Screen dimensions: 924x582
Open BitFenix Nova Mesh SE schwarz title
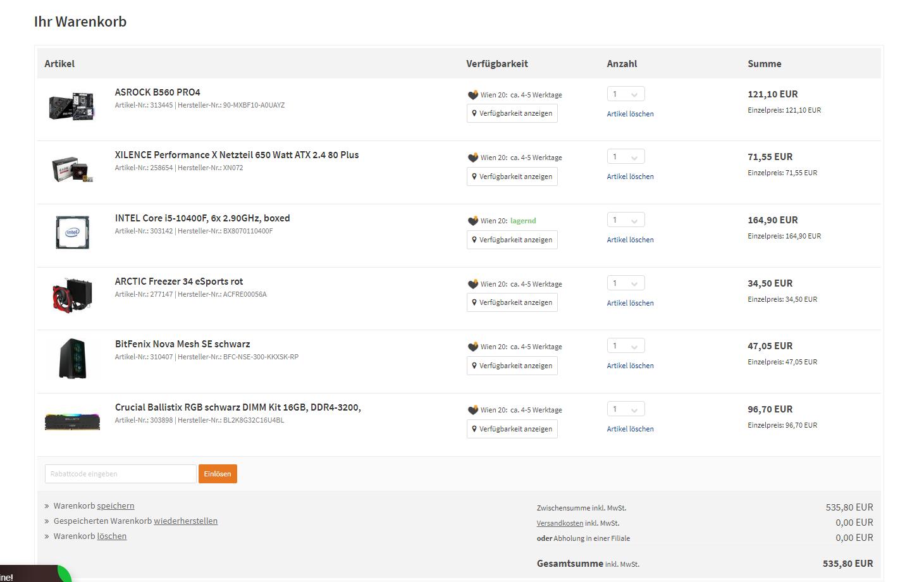click(182, 344)
